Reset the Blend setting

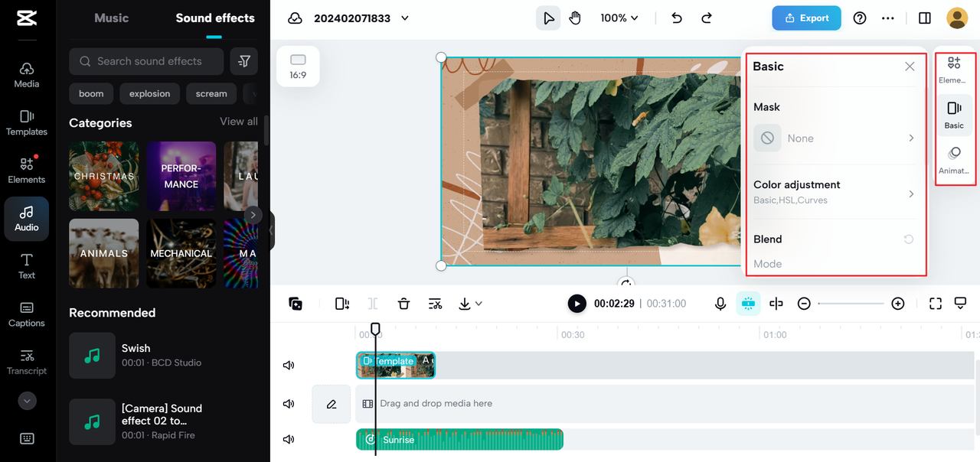pos(909,239)
